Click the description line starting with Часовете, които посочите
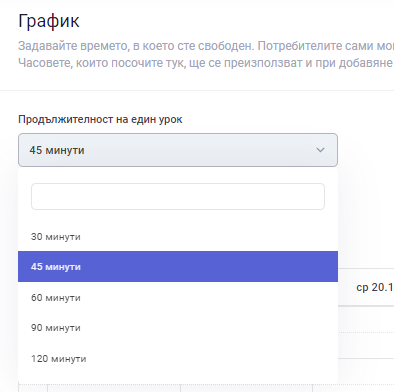Viewport: 394px width, 392px height. (x=206, y=63)
